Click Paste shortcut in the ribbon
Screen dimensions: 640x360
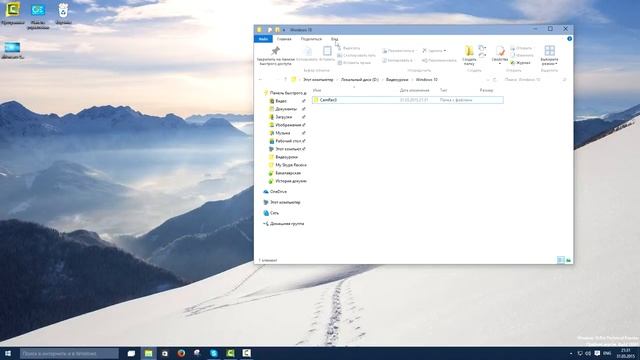tap(354, 63)
